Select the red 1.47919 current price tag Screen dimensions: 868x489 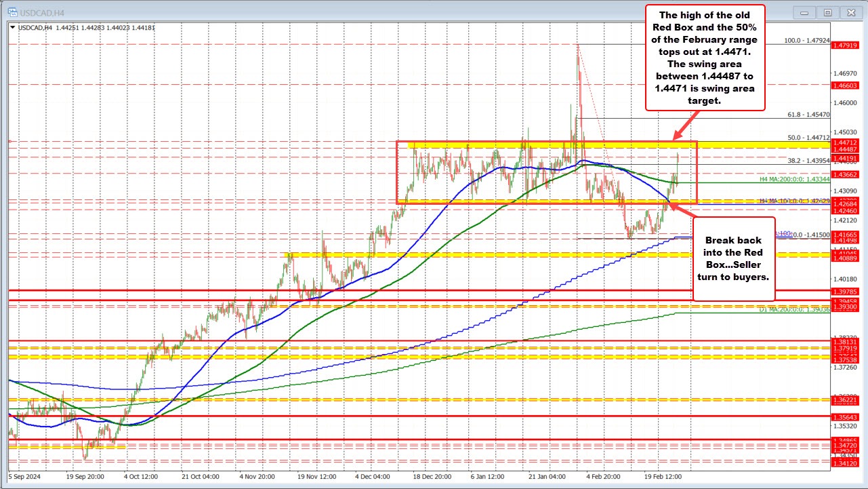(x=846, y=45)
